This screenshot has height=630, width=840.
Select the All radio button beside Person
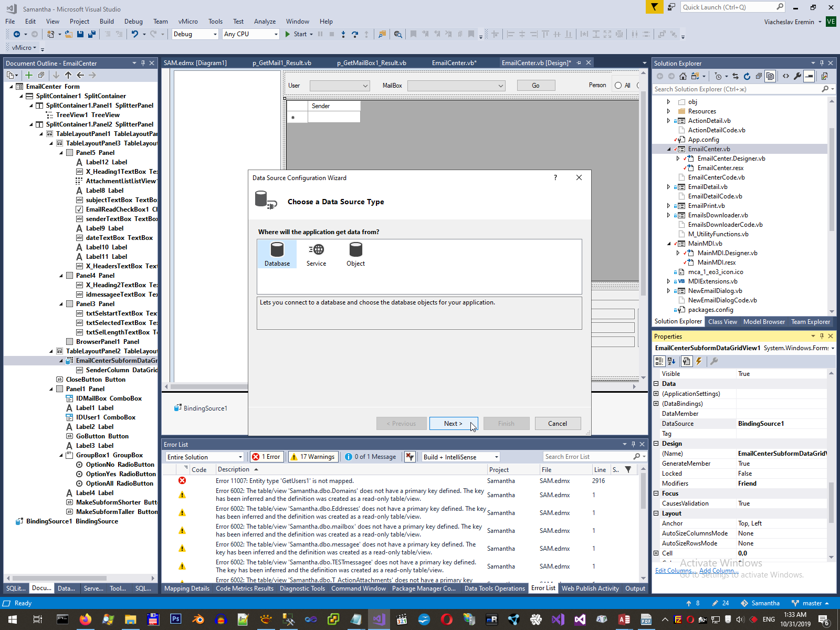click(618, 86)
